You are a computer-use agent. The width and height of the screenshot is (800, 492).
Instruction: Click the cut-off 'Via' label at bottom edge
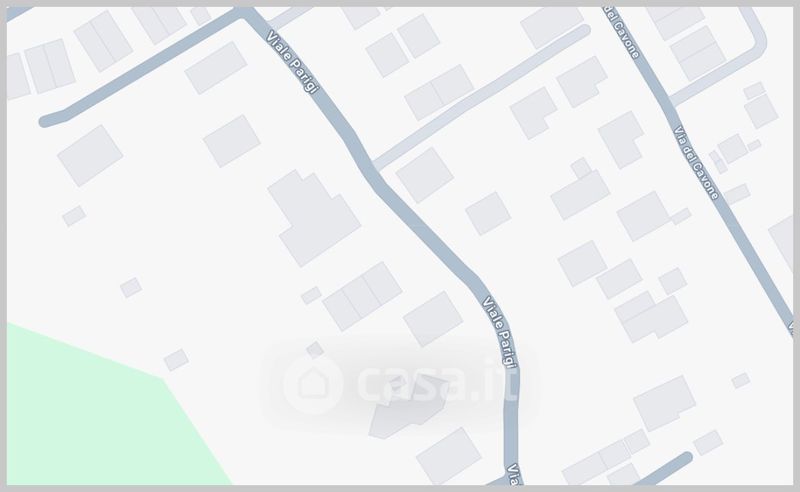coord(514,475)
